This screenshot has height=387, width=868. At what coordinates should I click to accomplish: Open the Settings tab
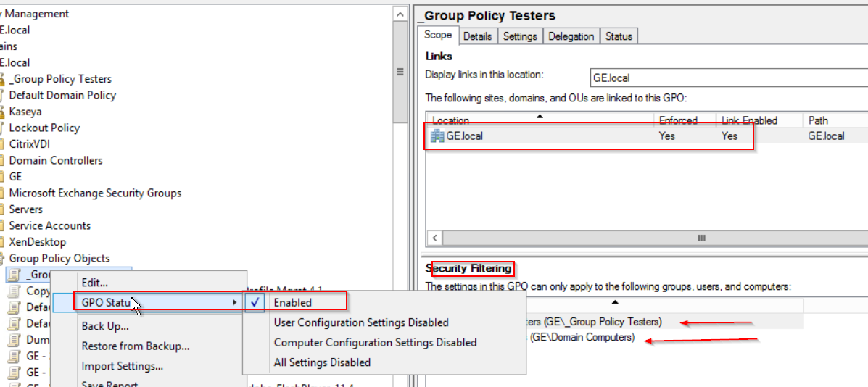point(521,36)
